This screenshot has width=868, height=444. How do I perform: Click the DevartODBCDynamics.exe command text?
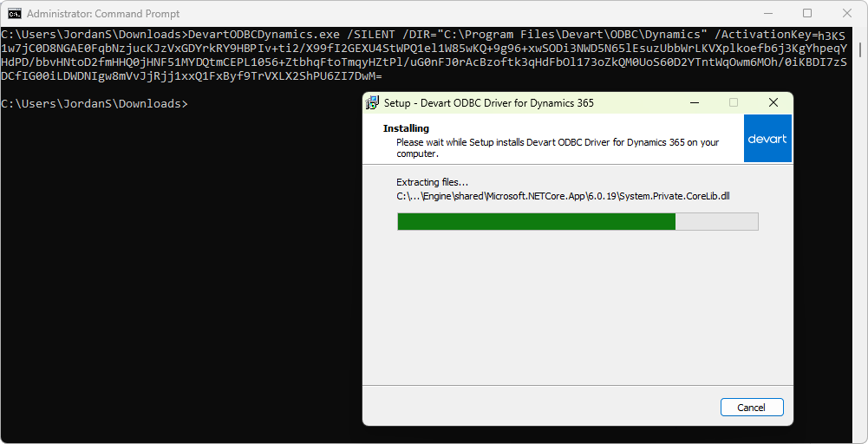click(264, 35)
